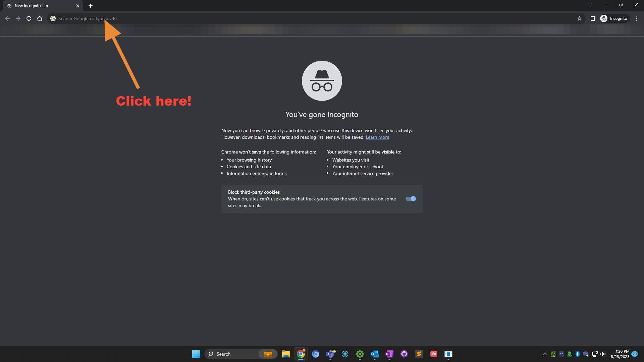Close the New Incognito Tab
The height and width of the screenshot is (362, 644).
click(78, 6)
